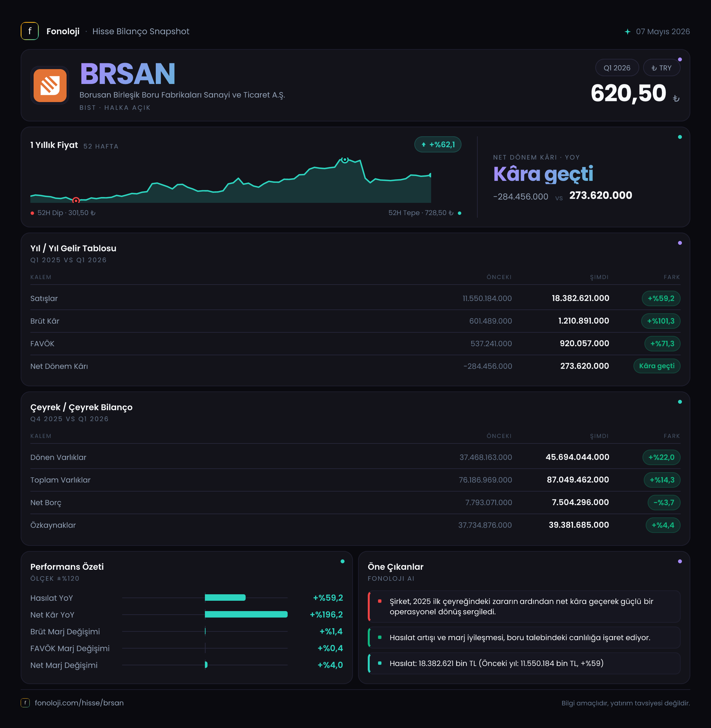Screen dimensions: 711x728
Task: Click the 07 Mayıs 2026 date
Action: pyautogui.click(x=663, y=32)
